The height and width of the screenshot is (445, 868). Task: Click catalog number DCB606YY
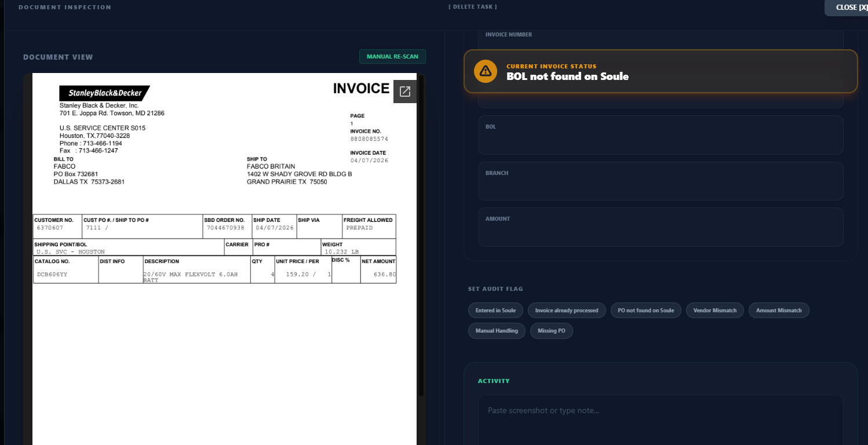pos(52,274)
